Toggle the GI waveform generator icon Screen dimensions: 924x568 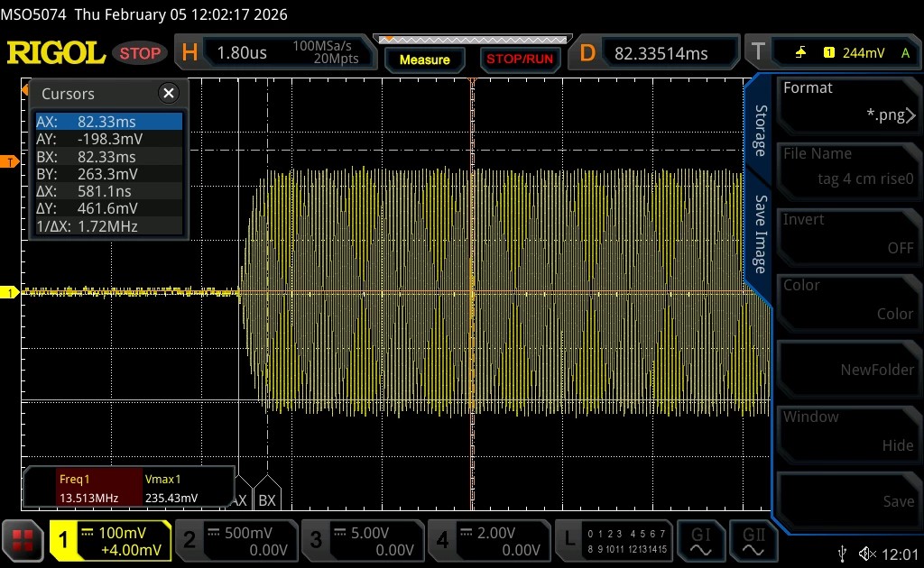(700, 541)
